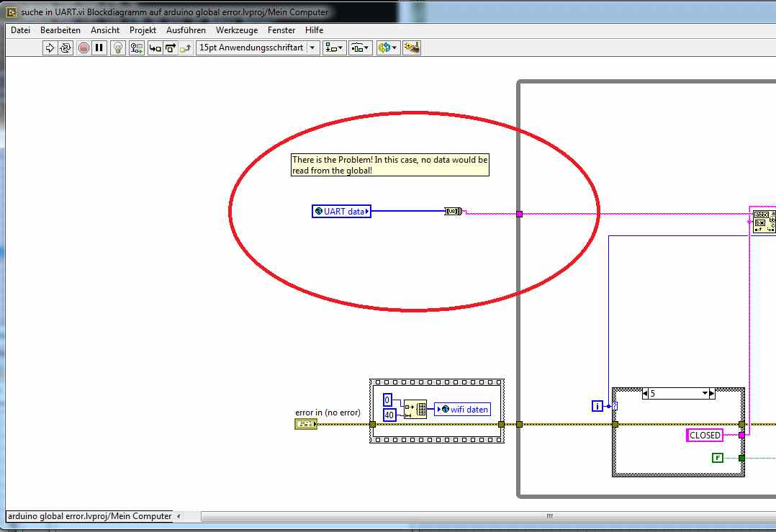Open the 15pt Anwendungsschriftart font dropdown
776x532 pixels.
[x=258, y=48]
